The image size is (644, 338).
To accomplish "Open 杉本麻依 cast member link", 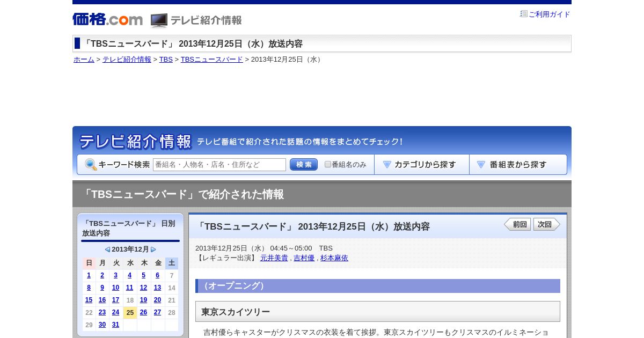I will click(334, 258).
